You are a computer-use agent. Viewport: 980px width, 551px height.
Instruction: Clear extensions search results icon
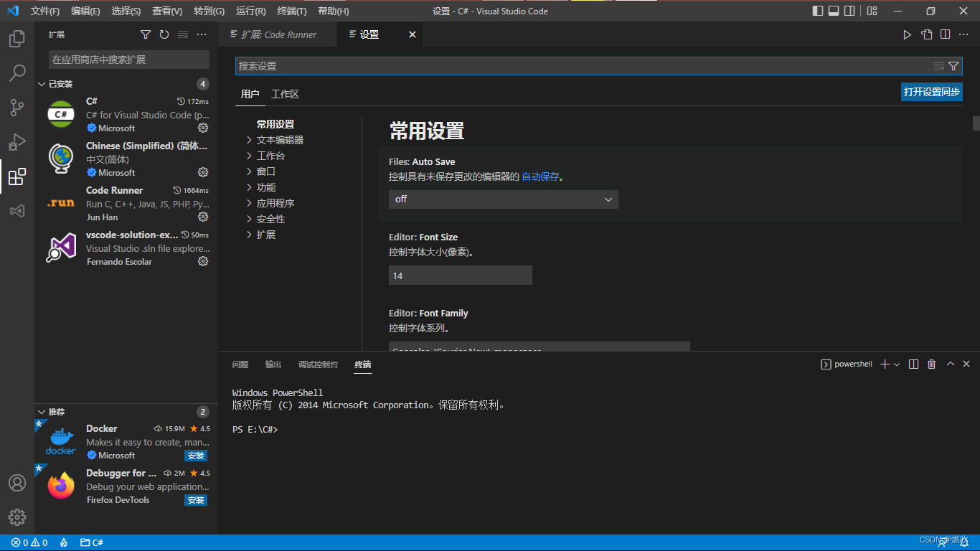[183, 34]
